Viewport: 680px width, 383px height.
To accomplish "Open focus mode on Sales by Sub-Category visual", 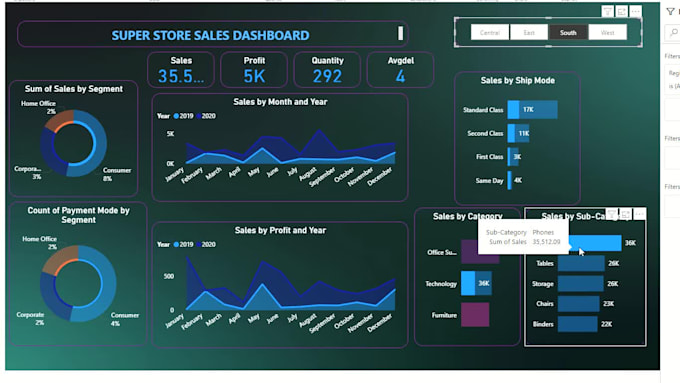I will pyautogui.click(x=626, y=214).
